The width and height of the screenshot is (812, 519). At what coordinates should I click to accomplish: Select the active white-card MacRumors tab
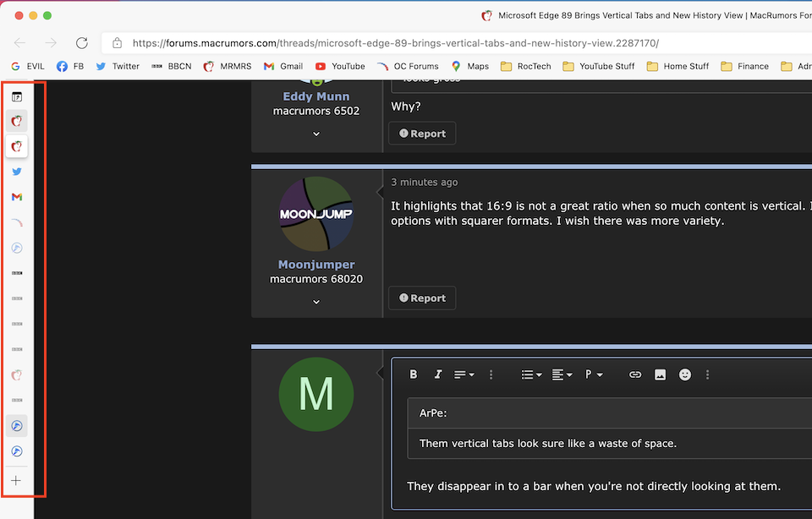click(17, 146)
